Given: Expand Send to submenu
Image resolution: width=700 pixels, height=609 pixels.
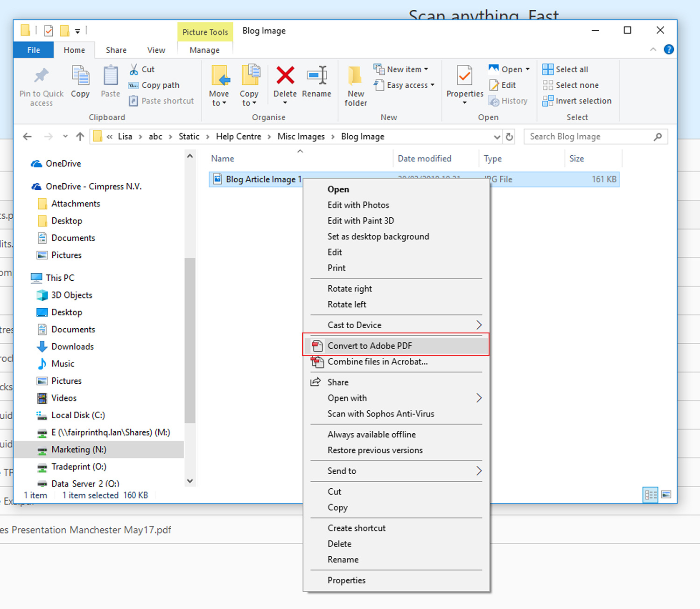Looking at the screenshot, I should pos(479,471).
